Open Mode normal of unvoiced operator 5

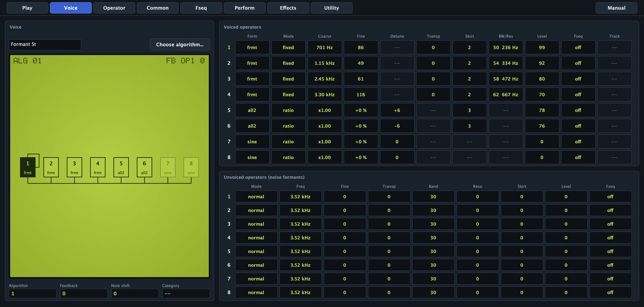(256, 251)
